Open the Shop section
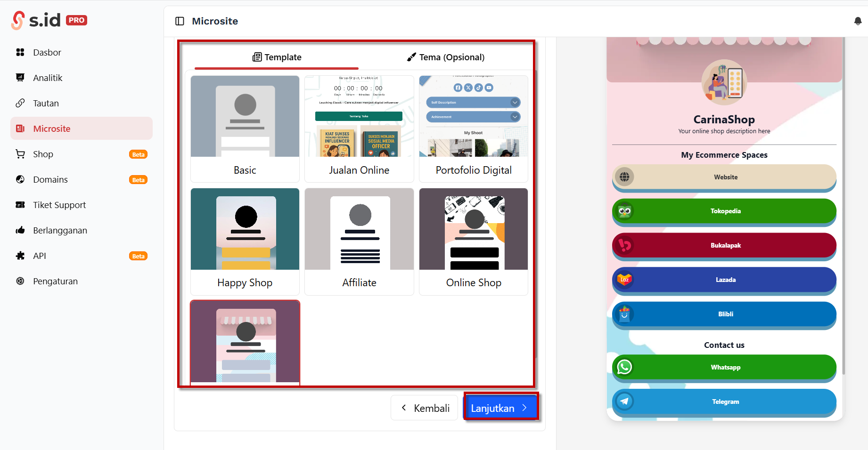 pos(43,154)
